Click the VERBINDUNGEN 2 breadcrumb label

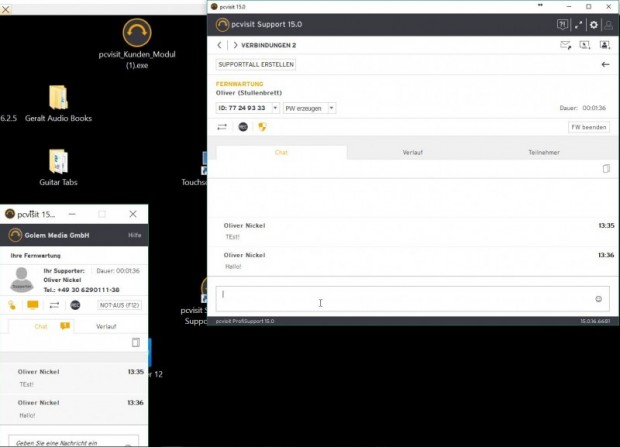[x=268, y=45]
